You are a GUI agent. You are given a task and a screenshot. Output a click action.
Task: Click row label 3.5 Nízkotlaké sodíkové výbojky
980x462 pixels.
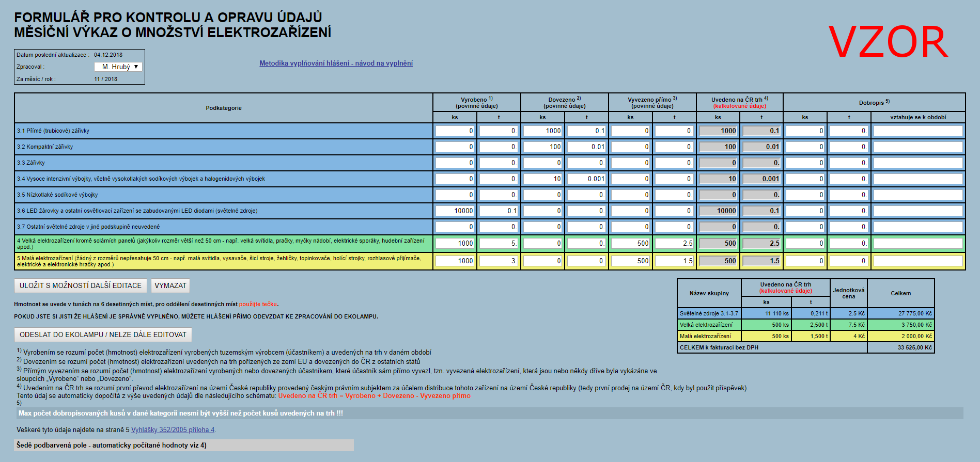[57, 195]
